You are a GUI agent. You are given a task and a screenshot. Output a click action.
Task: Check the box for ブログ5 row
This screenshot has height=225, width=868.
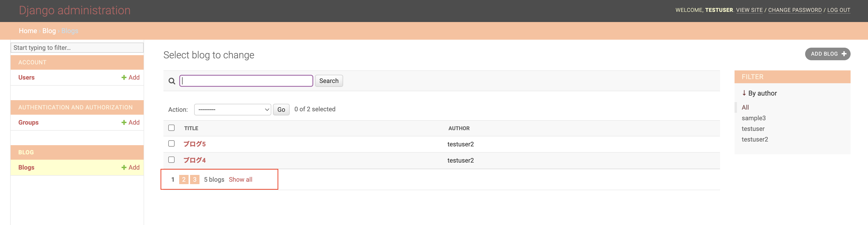pyautogui.click(x=171, y=144)
